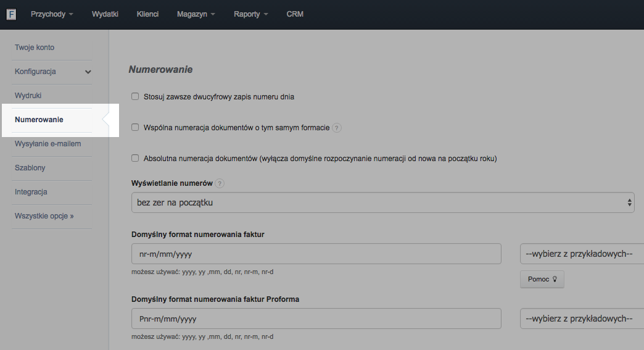The image size is (644, 350).
Task: Open CRM from the navigation bar
Action: click(295, 14)
